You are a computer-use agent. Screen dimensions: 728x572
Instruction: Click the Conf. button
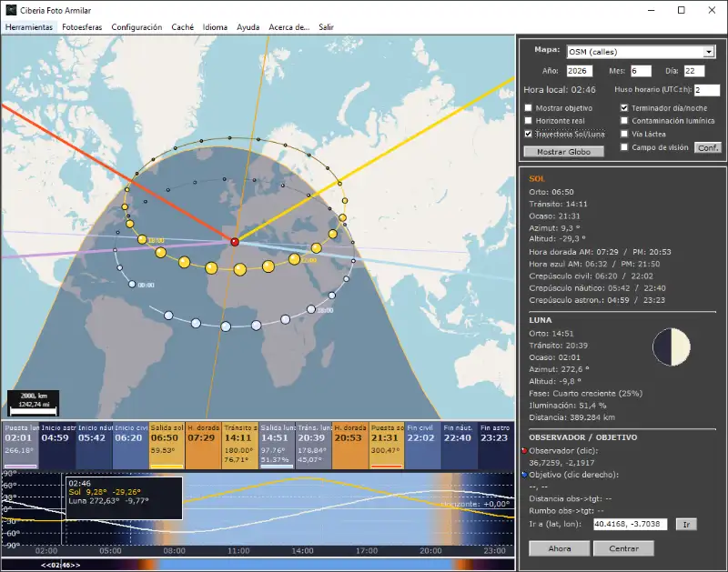pyautogui.click(x=708, y=147)
